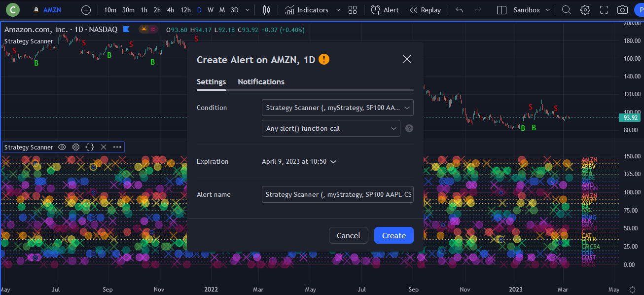
Task: Select the D daily timeframe
Action: tap(199, 10)
